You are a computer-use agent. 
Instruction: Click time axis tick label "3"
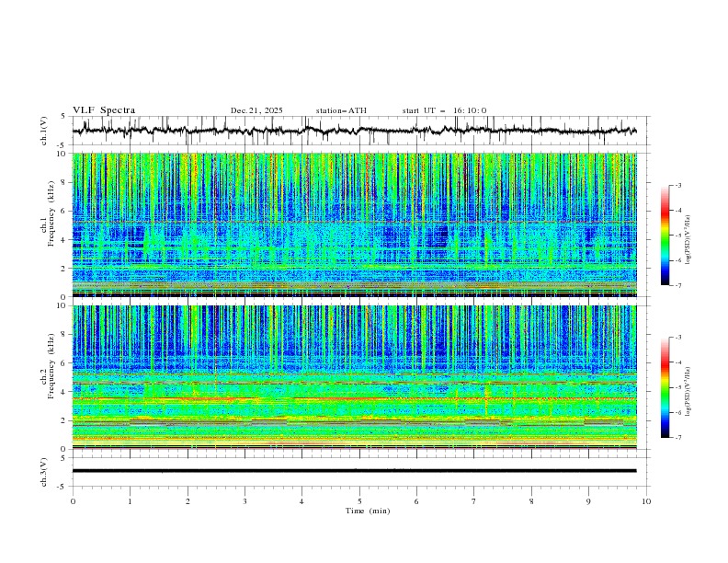tap(245, 501)
